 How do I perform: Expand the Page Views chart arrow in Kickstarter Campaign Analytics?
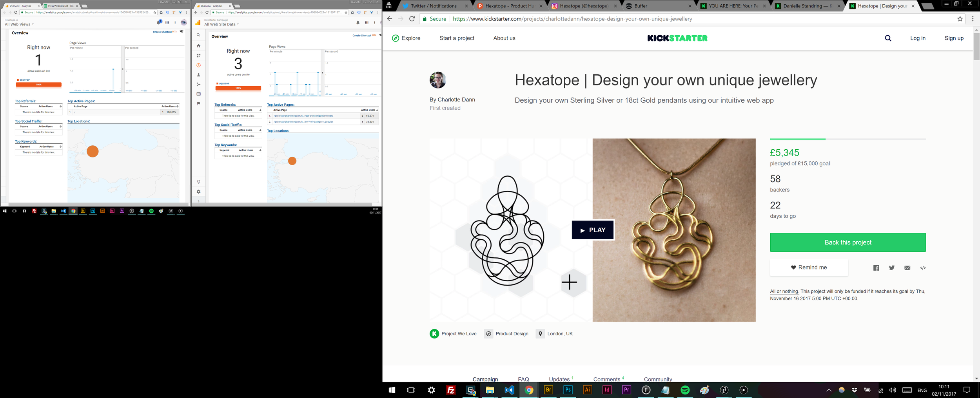[322, 72]
